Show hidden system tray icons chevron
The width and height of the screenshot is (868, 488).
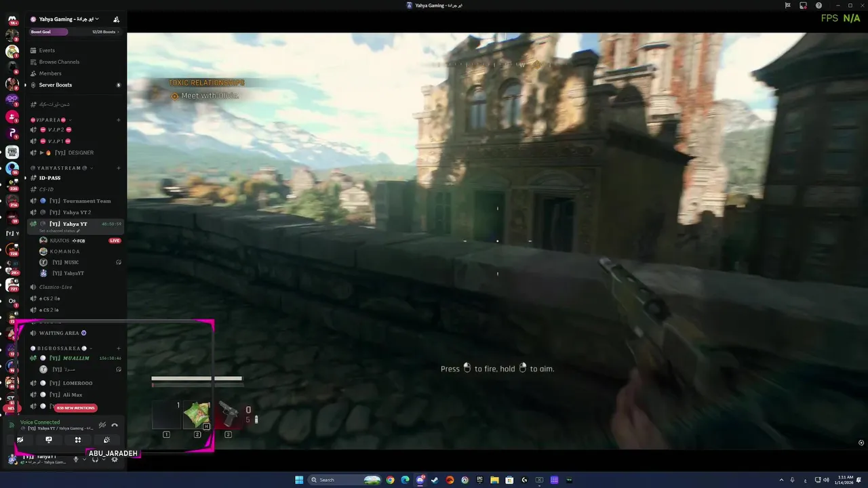point(781,480)
